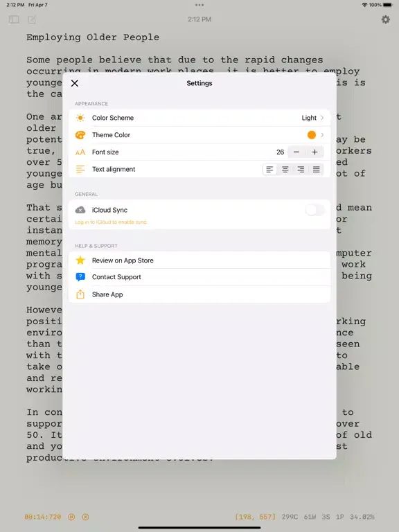Select justified text alignment
This screenshot has width=399, height=532.
click(x=316, y=169)
